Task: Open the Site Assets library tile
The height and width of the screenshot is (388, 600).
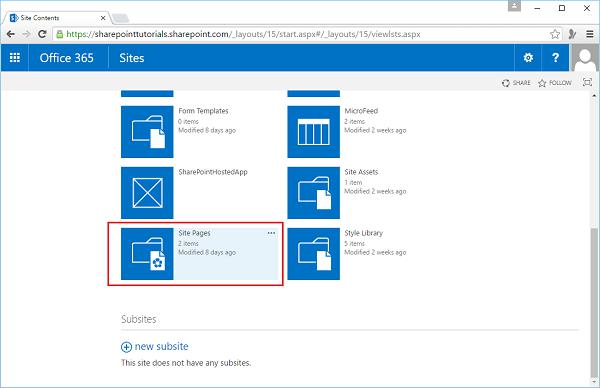Action: (x=313, y=193)
